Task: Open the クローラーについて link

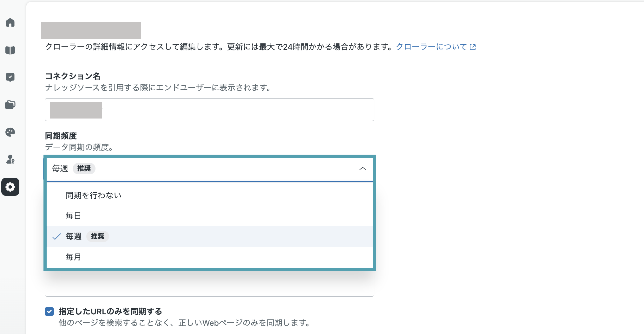Action: [x=431, y=47]
